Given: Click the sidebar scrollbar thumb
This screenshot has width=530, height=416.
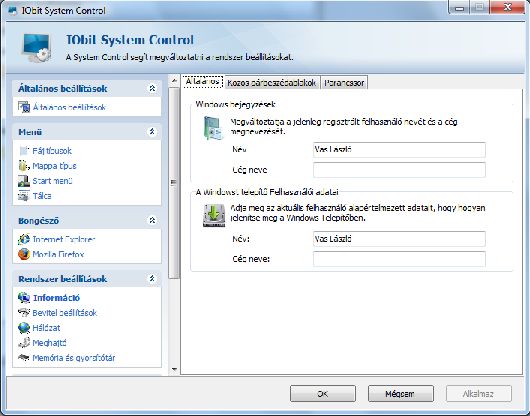Looking at the screenshot, I should (174, 183).
